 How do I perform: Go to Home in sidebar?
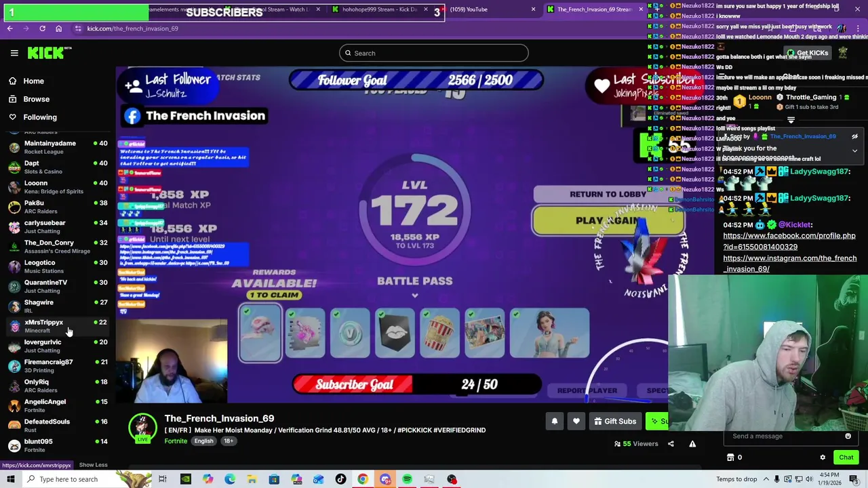pyautogui.click(x=33, y=81)
